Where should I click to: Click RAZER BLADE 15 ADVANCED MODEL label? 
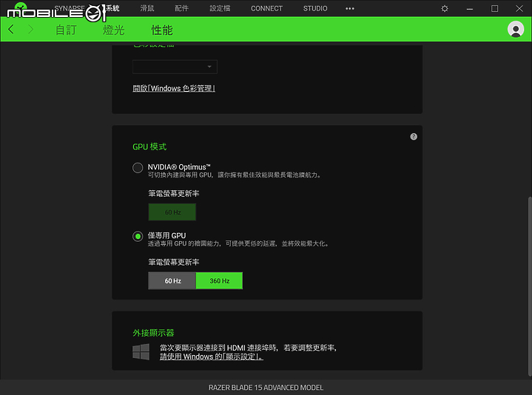click(266, 388)
